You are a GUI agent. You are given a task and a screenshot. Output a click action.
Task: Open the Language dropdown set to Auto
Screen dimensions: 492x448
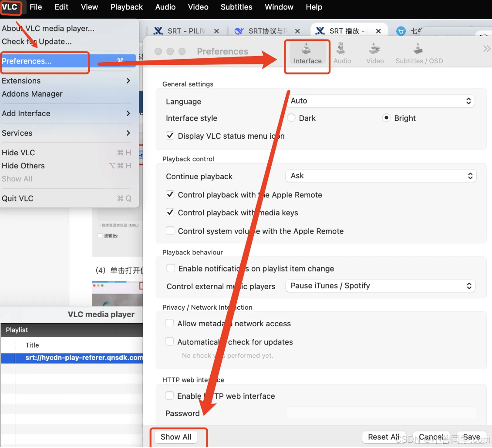click(380, 101)
